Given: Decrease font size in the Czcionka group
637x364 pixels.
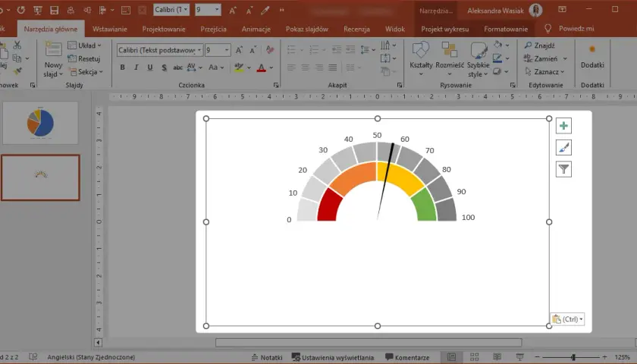Looking at the screenshot, I should click(x=253, y=50).
